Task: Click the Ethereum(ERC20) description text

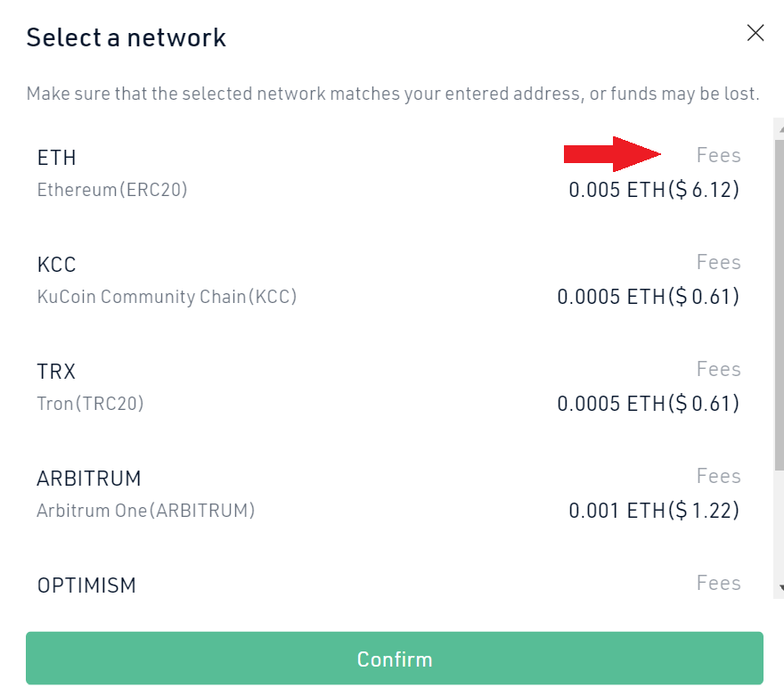Action: [112, 190]
